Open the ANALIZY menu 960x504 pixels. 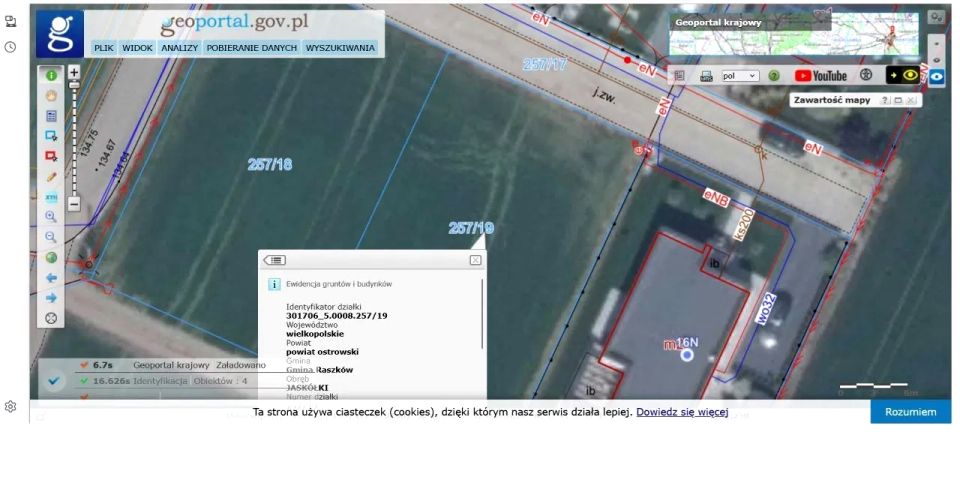[180, 47]
